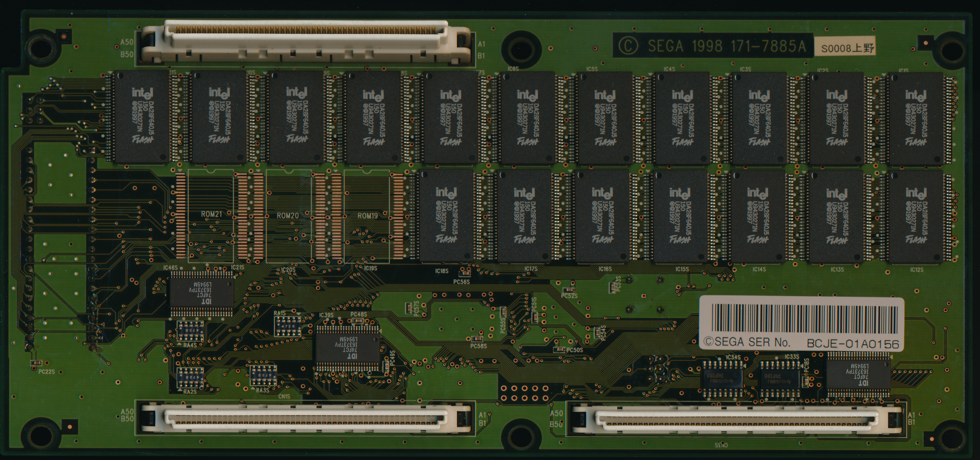The width and height of the screenshot is (980, 460).
Task: Click the RA3S resistor array
Action: click(263, 376)
